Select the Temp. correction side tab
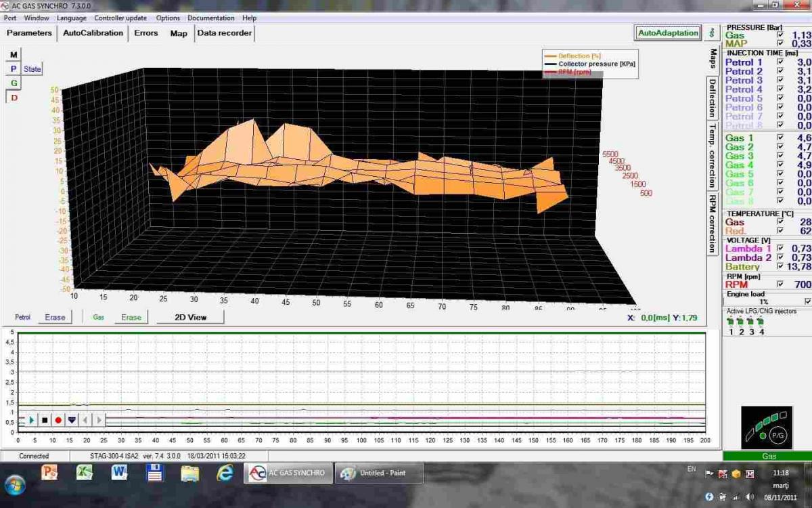Viewport: 812px width, 508px height. (712, 156)
